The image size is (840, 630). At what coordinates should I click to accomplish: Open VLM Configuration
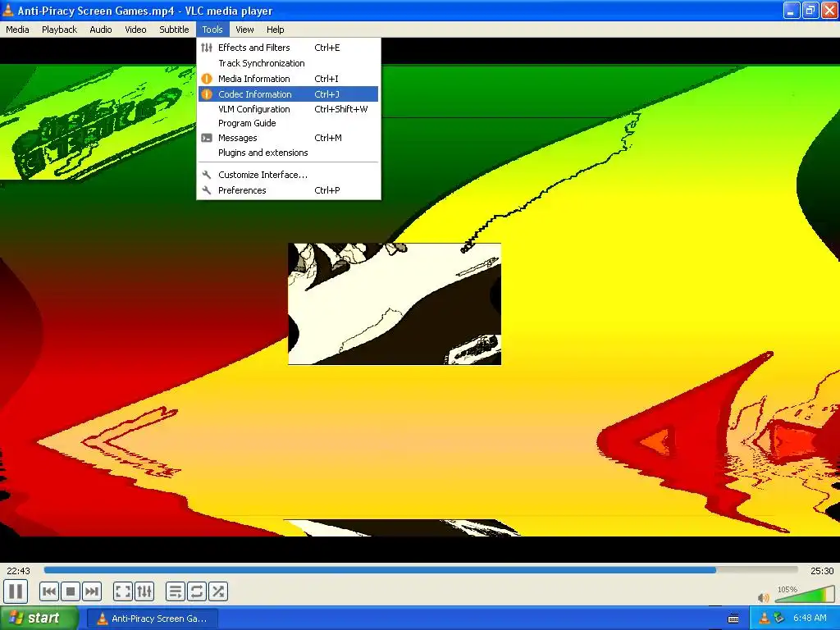[288, 109]
